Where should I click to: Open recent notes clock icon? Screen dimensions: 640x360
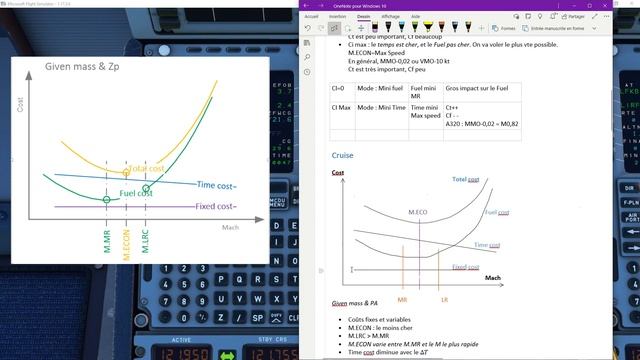307,72
